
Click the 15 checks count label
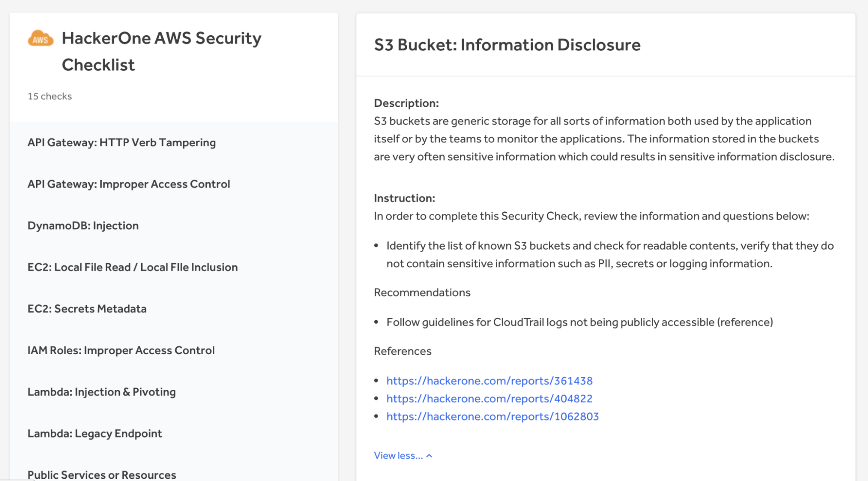coord(50,96)
